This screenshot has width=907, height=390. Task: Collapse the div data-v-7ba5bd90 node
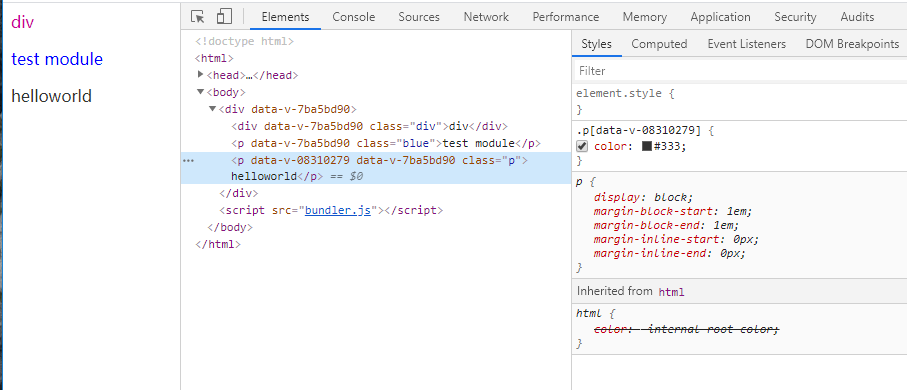tap(212, 109)
